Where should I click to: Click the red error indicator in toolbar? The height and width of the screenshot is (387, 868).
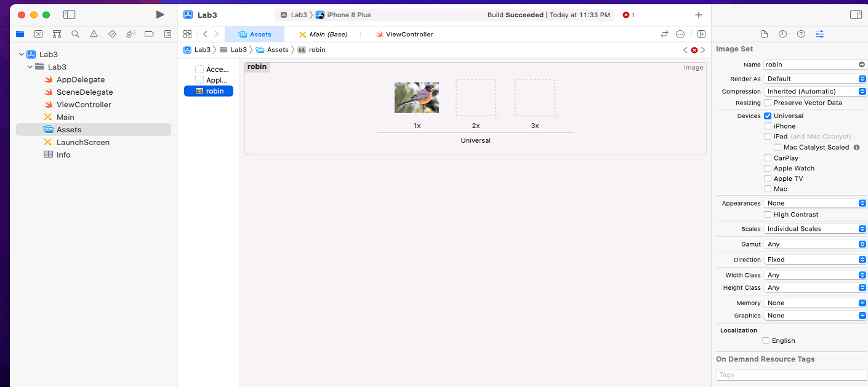click(x=629, y=15)
